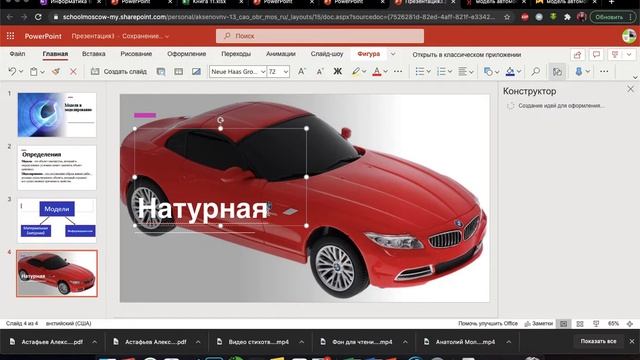Click the Создать слайд button
The height and width of the screenshot is (360, 640).
[119, 71]
